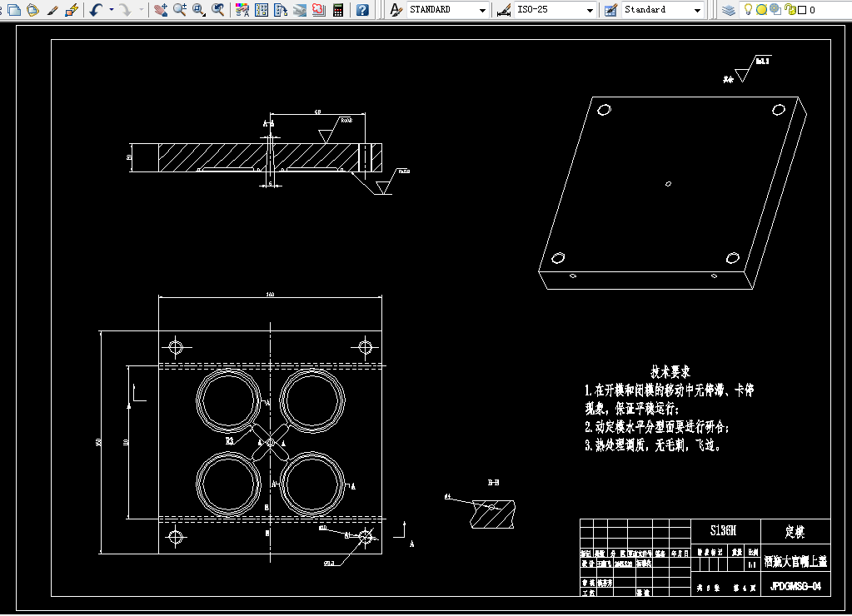852x616 pixels.
Task: Click the Paste clipboard icon
Action: point(33,10)
